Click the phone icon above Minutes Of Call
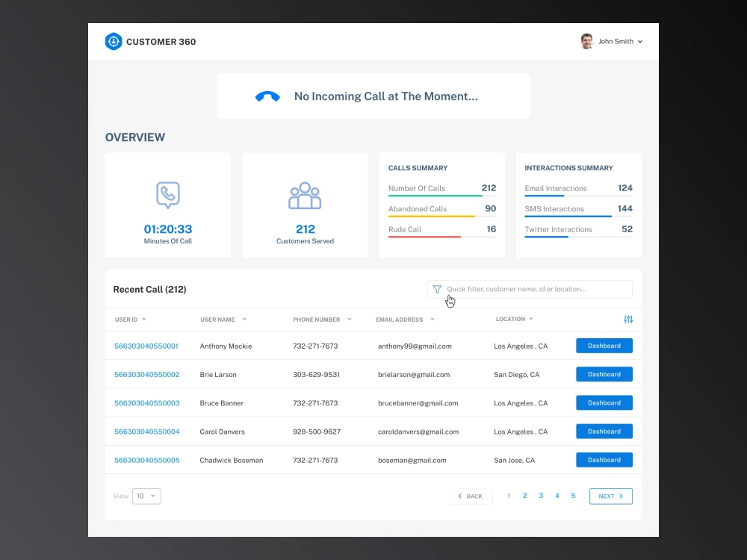The image size is (747, 560). point(167,194)
